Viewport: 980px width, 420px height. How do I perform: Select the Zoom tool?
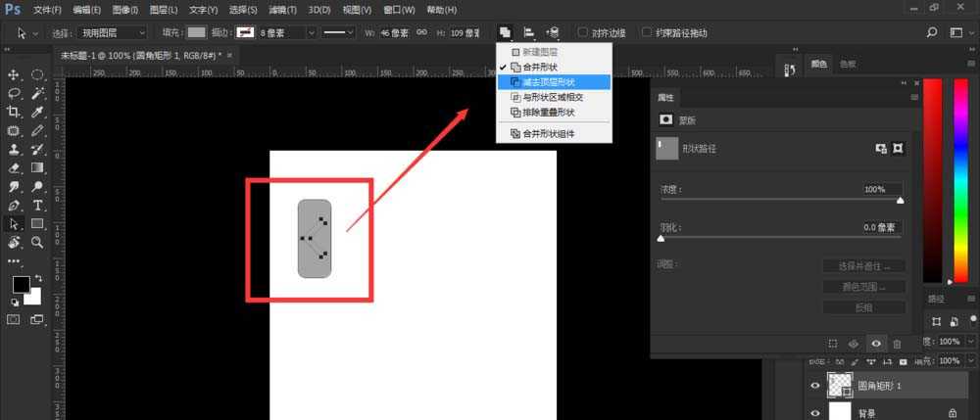tap(37, 242)
